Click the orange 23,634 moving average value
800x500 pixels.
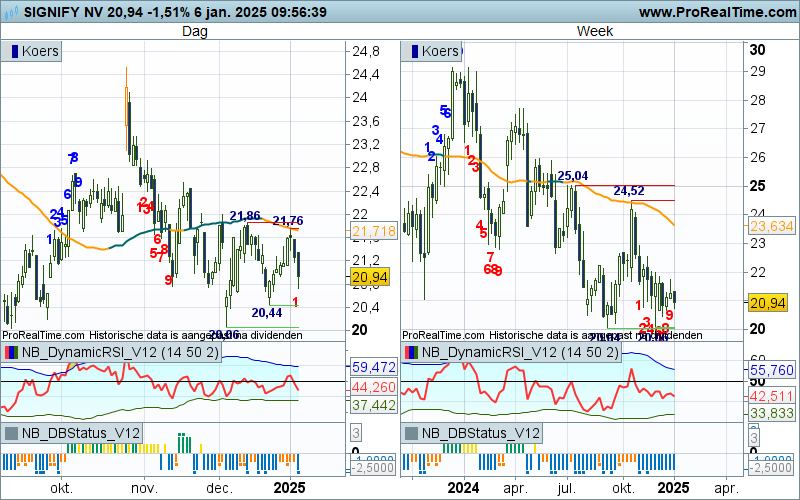tap(772, 226)
